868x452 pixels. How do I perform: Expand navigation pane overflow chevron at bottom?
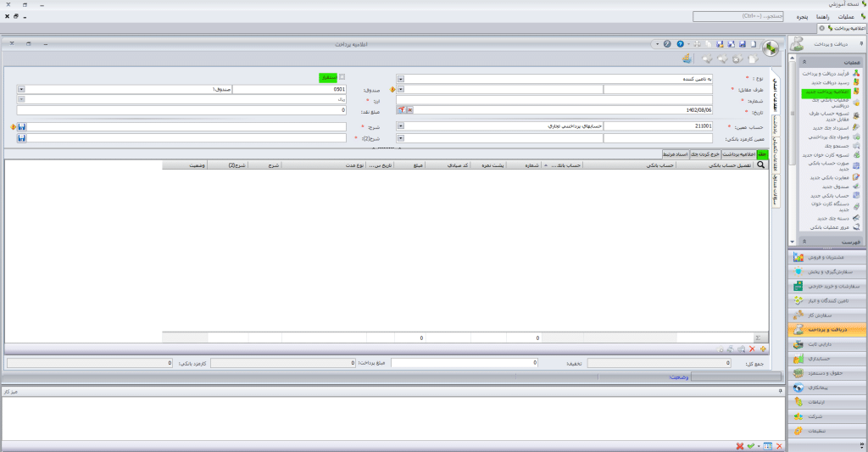[862, 445]
